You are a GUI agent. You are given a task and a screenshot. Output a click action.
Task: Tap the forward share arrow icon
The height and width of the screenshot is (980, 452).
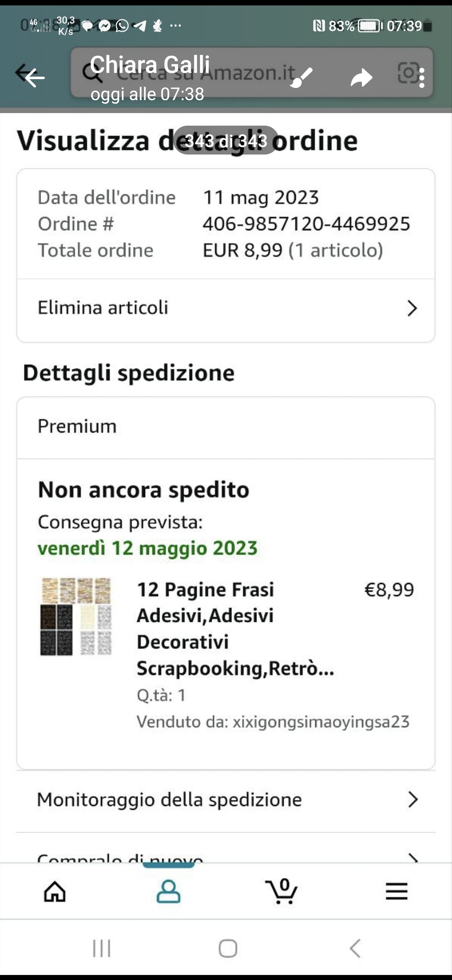(361, 77)
